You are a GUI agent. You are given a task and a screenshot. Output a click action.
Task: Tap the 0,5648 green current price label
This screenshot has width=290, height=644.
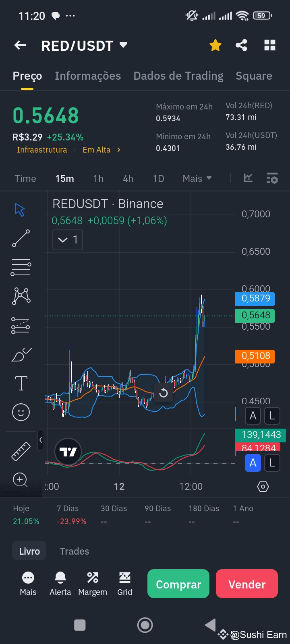coord(255,315)
